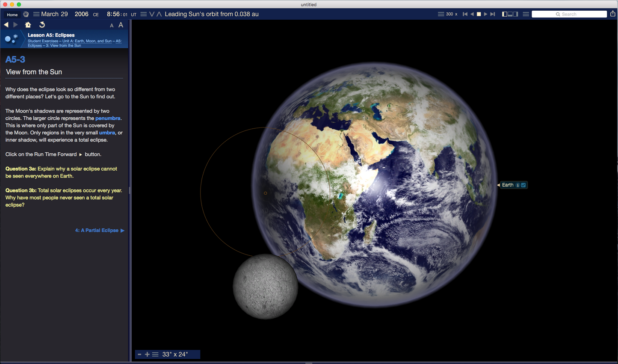618x364 pixels.
Task: Click the Home tab
Action: click(x=12, y=15)
